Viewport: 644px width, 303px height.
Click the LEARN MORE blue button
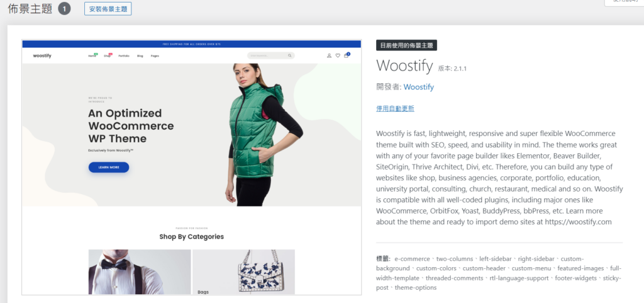click(x=109, y=168)
